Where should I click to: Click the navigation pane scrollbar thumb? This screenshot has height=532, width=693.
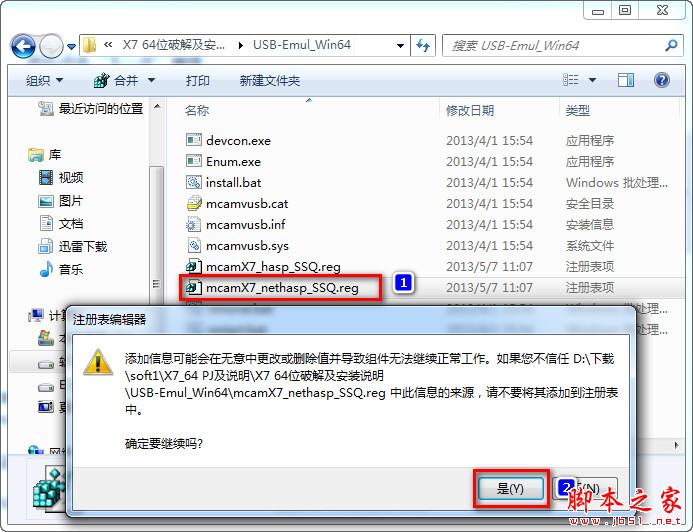[x=156, y=236]
